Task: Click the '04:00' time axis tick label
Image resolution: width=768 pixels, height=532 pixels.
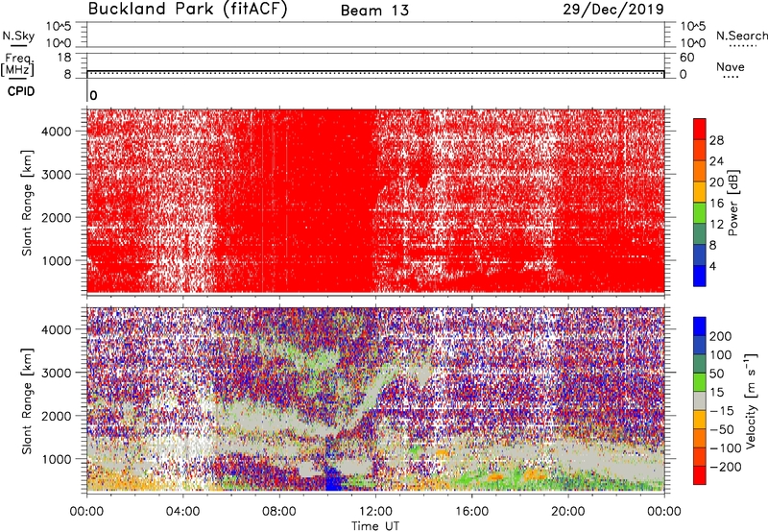Action: pyautogui.click(x=182, y=512)
